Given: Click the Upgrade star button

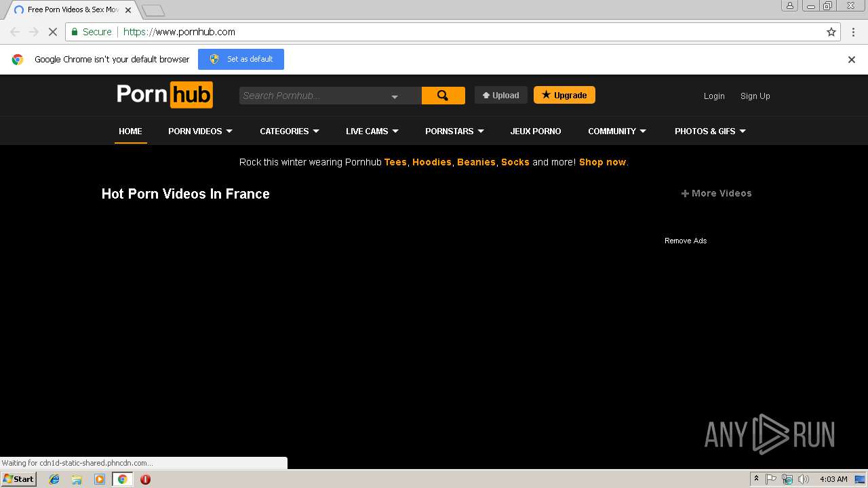Looking at the screenshot, I should [564, 96].
